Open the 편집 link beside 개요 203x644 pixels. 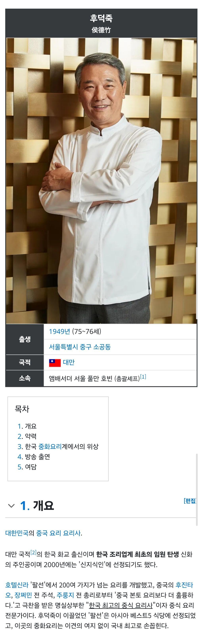pos(190,501)
